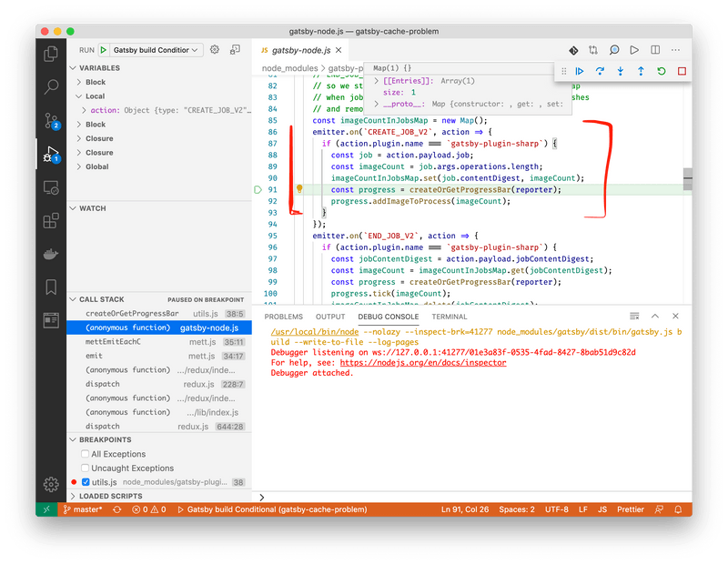Open the Gatsby build configuration dropdown
728x564 pixels.
click(153, 50)
